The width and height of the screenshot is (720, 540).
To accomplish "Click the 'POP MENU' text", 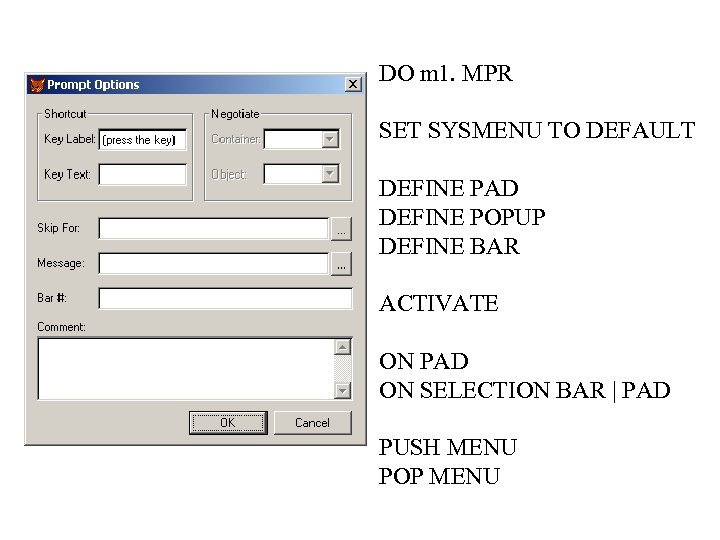I will (x=439, y=476).
